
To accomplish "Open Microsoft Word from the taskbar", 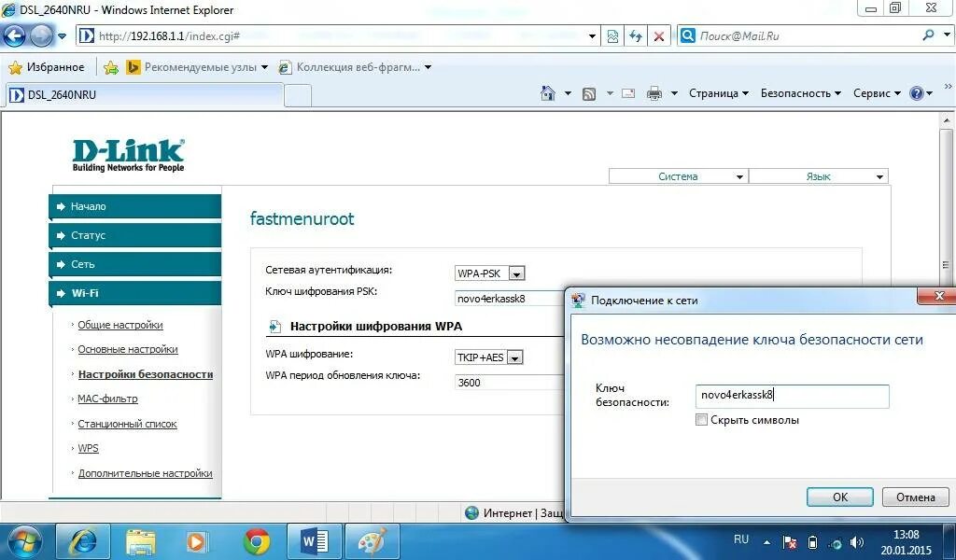I will (315, 541).
